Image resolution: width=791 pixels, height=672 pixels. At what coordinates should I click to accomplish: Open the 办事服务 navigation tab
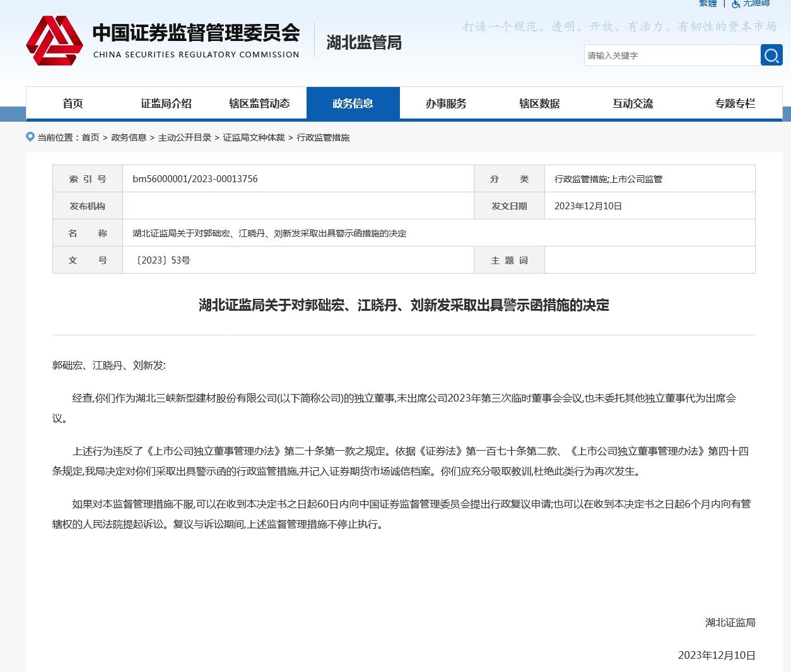(446, 103)
